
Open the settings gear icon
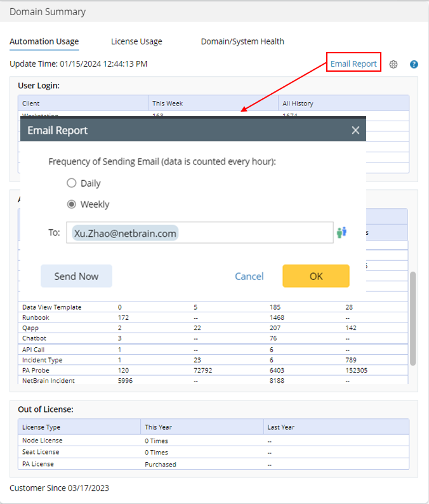[393, 64]
